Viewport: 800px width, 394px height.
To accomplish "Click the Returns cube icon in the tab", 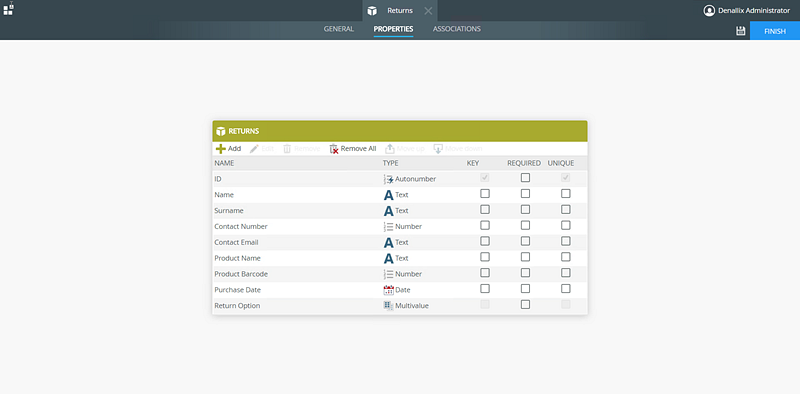I will point(372,11).
